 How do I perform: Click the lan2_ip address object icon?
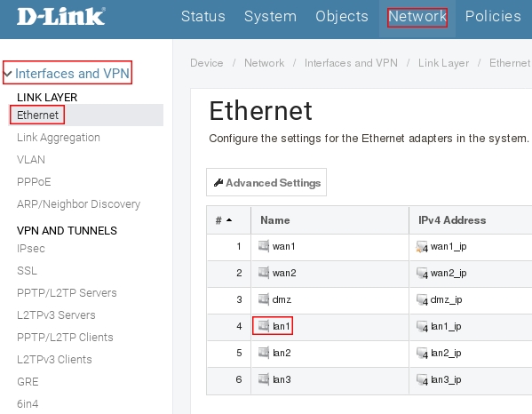coord(422,353)
